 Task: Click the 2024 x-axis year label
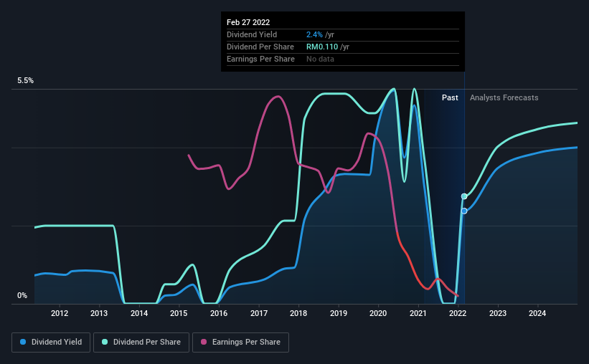(537, 313)
